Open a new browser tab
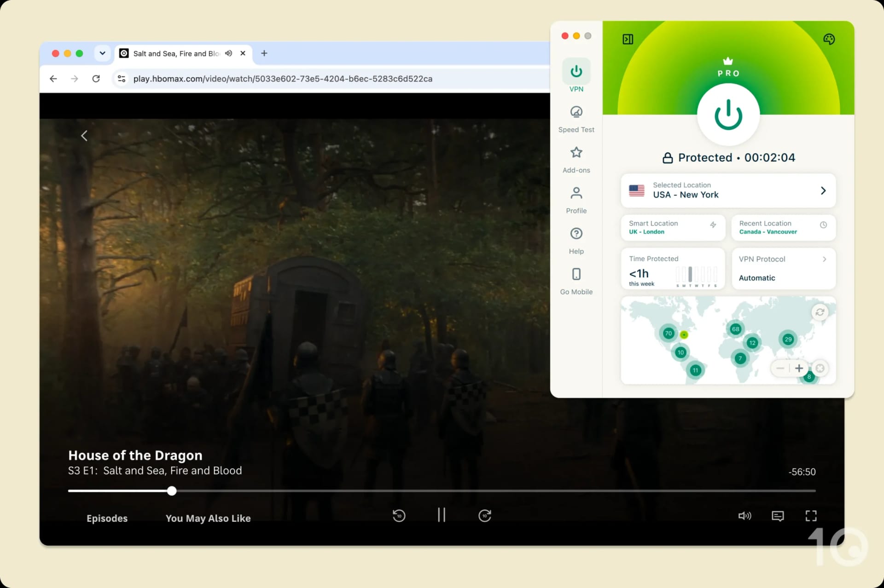 pyautogui.click(x=264, y=53)
